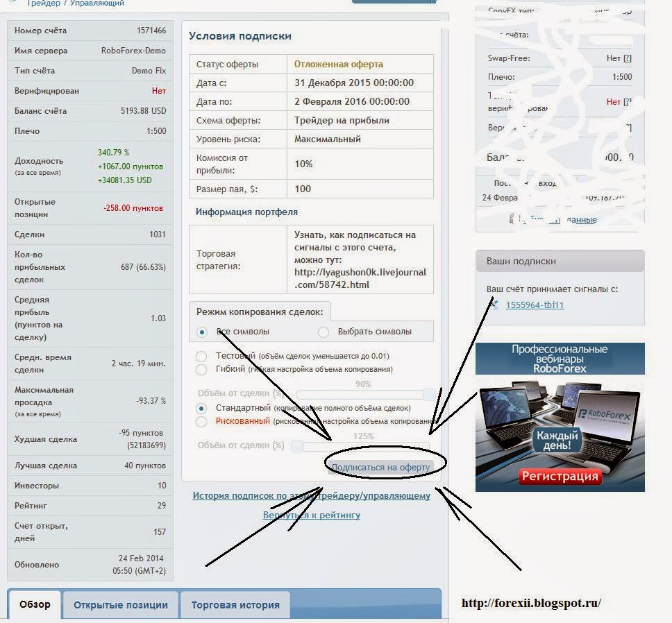The height and width of the screenshot is (623, 672).
Task: Switch to the 'Открытые позиции' tab
Action: pyautogui.click(x=121, y=605)
